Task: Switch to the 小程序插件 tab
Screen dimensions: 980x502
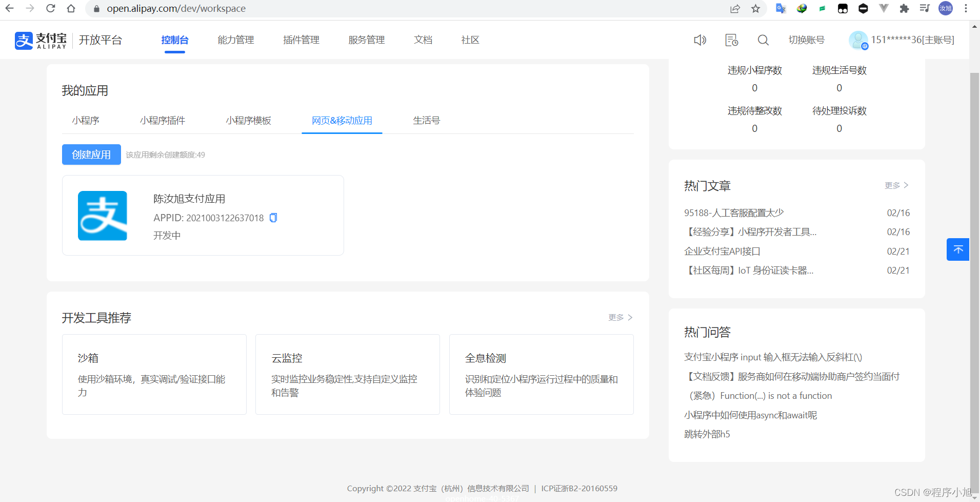Action: (163, 121)
